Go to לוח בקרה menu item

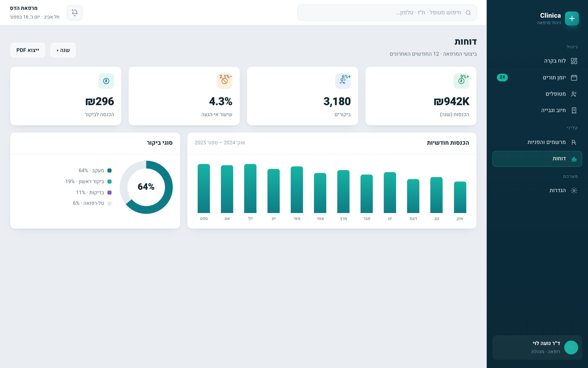click(537, 61)
